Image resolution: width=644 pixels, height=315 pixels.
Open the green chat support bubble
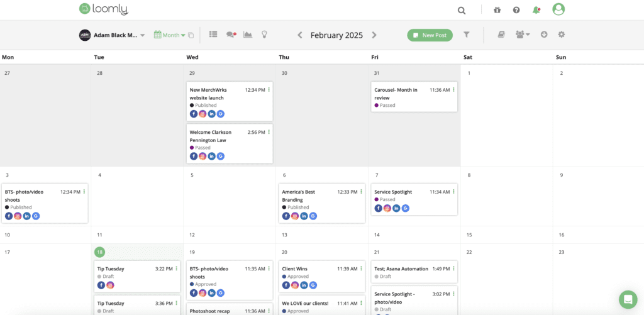[x=627, y=299]
